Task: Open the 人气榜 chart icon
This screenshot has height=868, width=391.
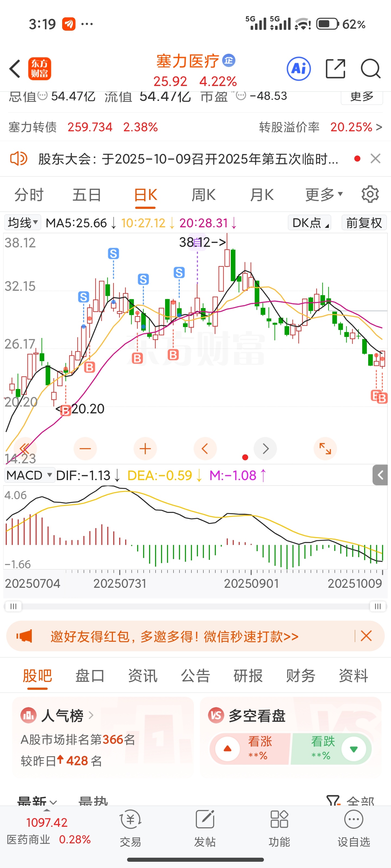Action: point(28,715)
